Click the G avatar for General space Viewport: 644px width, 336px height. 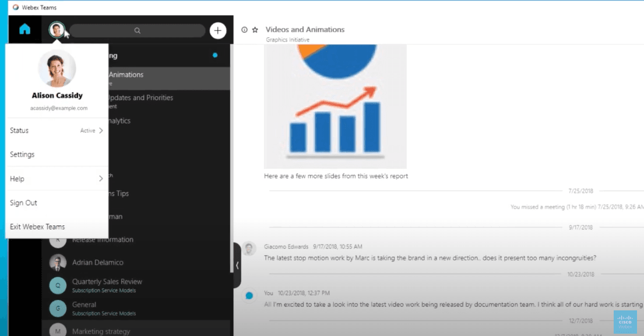[x=58, y=309]
